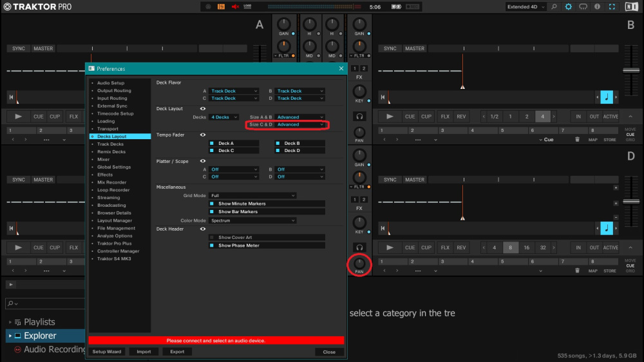This screenshot has width=644, height=362.
Task: Enable Show Cover Art
Action: pyautogui.click(x=211, y=238)
